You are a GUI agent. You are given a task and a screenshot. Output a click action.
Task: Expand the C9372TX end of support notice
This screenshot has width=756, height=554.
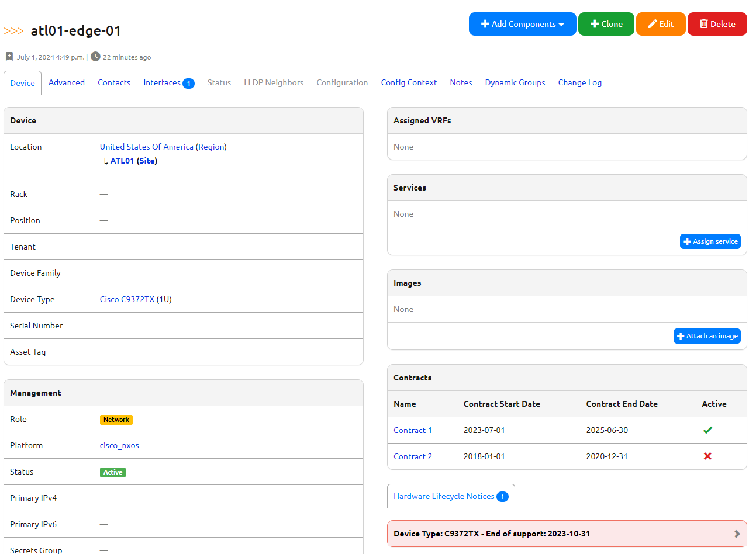tap(737, 534)
